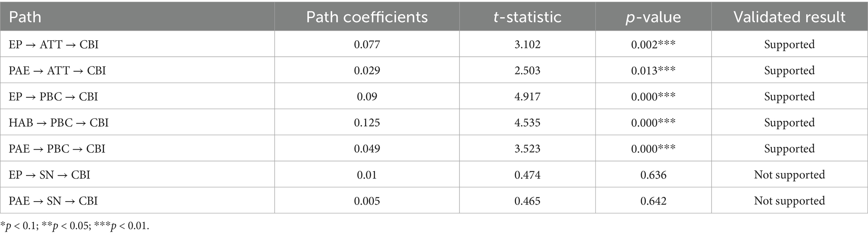Click the EP → ATT → CBI path cell
This screenshot has height=236, width=868.
point(54,45)
